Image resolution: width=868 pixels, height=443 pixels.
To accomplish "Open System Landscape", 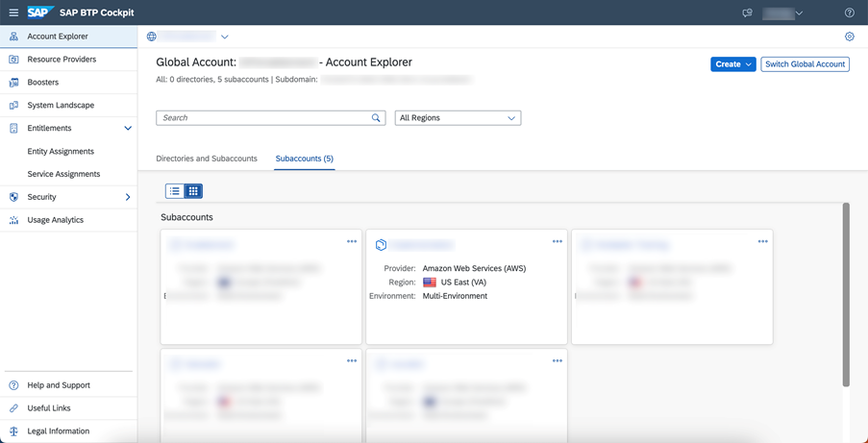I will pos(68,105).
